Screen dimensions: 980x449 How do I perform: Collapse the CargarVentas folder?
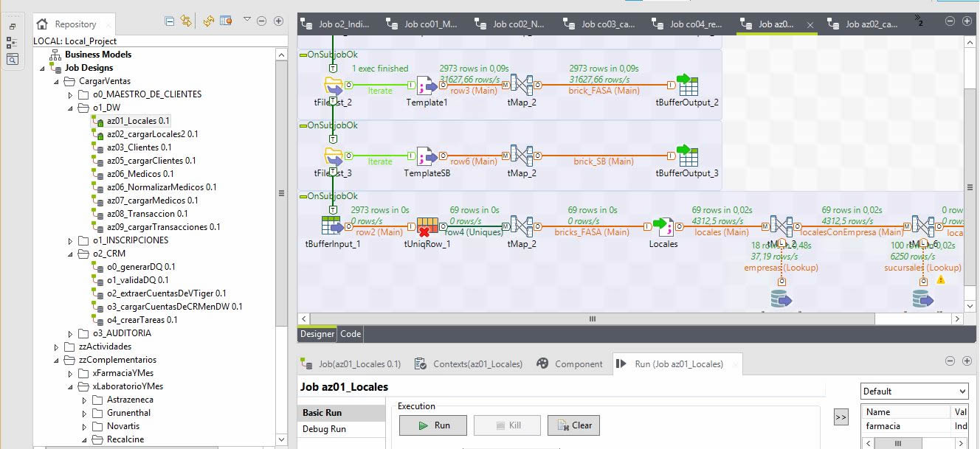pyautogui.click(x=55, y=82)
